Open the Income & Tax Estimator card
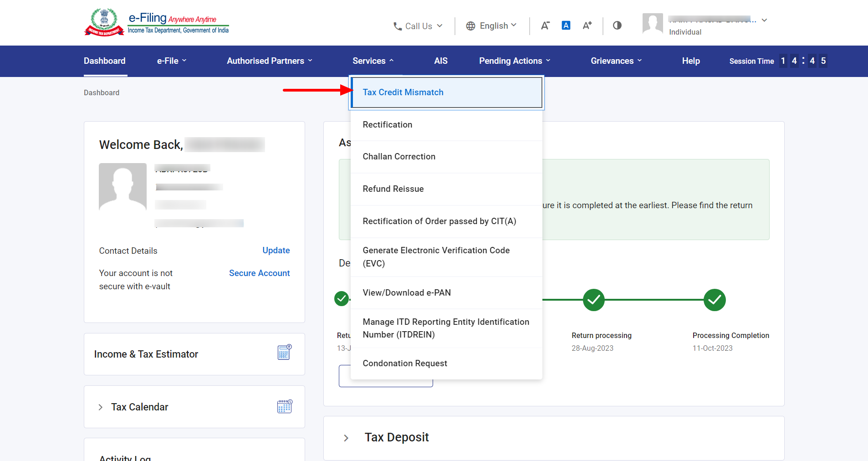868x461 pixels. (194, 354)
